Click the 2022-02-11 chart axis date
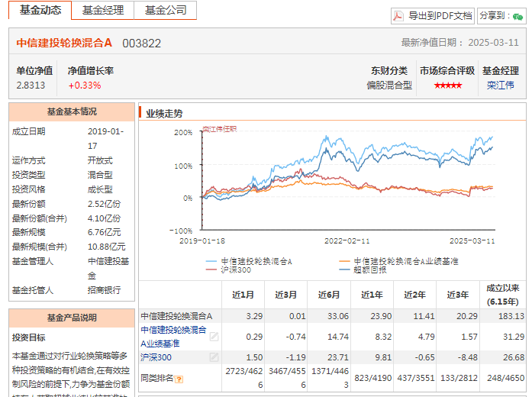This screenshot has width=532, height=397. coord(347,241)
